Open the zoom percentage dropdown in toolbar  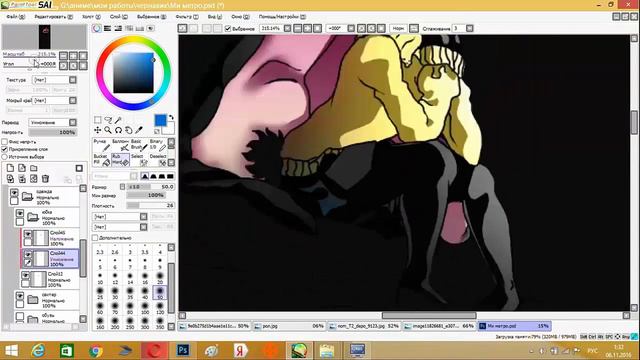tap(287, 29)
